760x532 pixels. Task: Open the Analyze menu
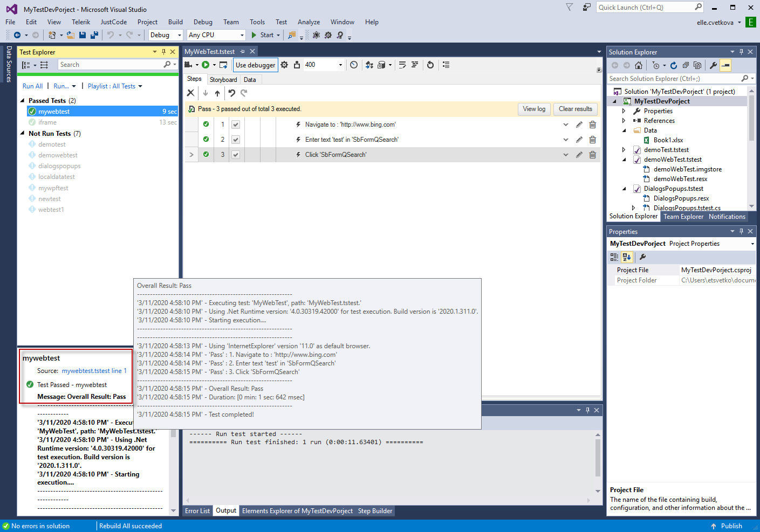(x=309, y=22)
